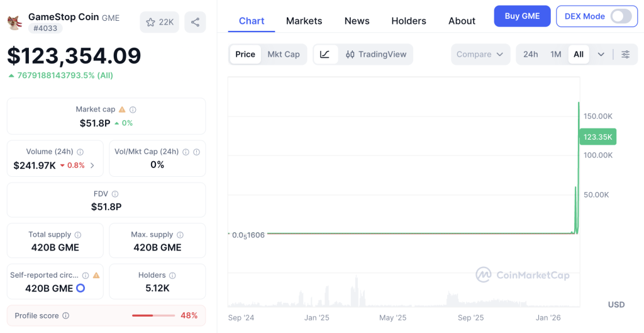Screen dimensions: 644x333
Task: Open the chart settings sliders icon
Action: [625, 54]
